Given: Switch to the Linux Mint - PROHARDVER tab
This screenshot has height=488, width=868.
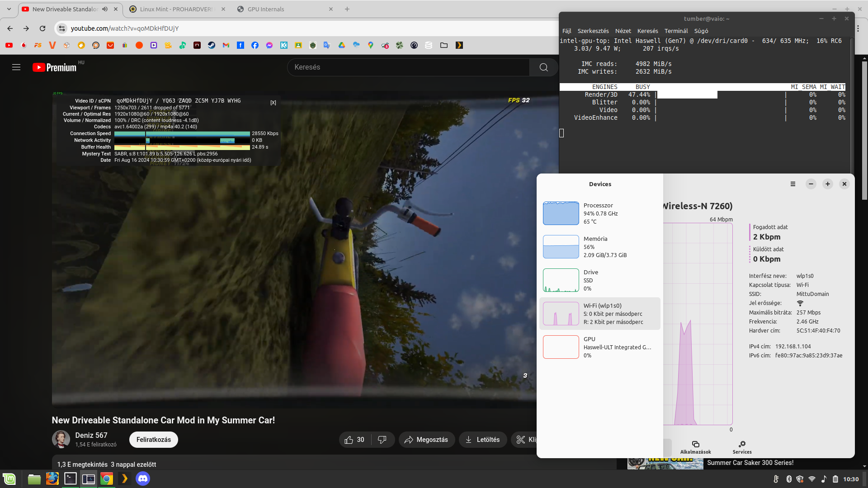Looking at the screenshot, I should [176, 9].
